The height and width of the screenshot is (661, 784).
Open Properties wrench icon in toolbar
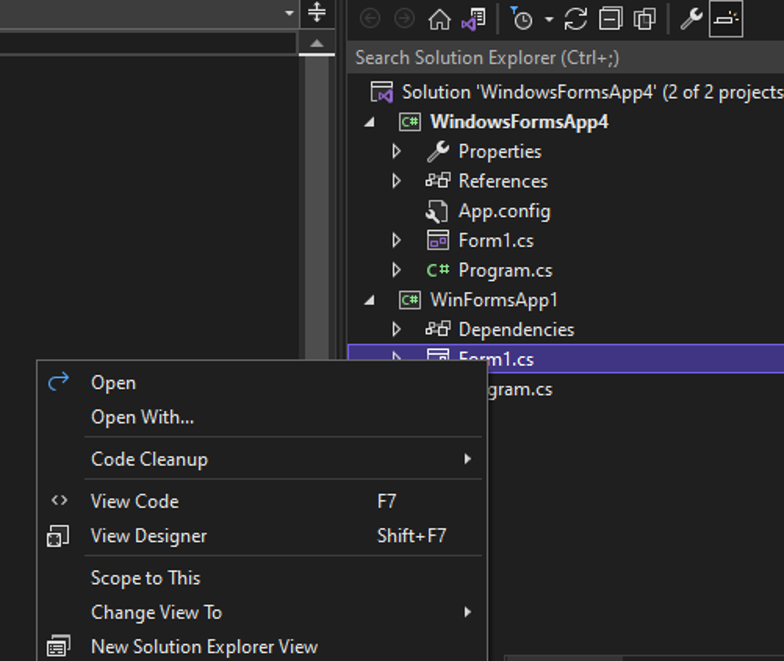692,20
